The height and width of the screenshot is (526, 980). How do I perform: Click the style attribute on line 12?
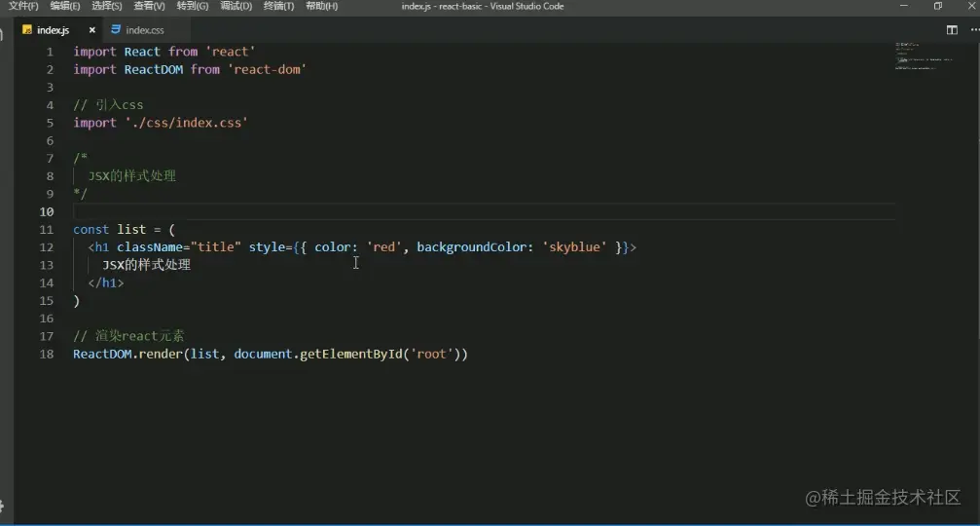pos(267,247)
